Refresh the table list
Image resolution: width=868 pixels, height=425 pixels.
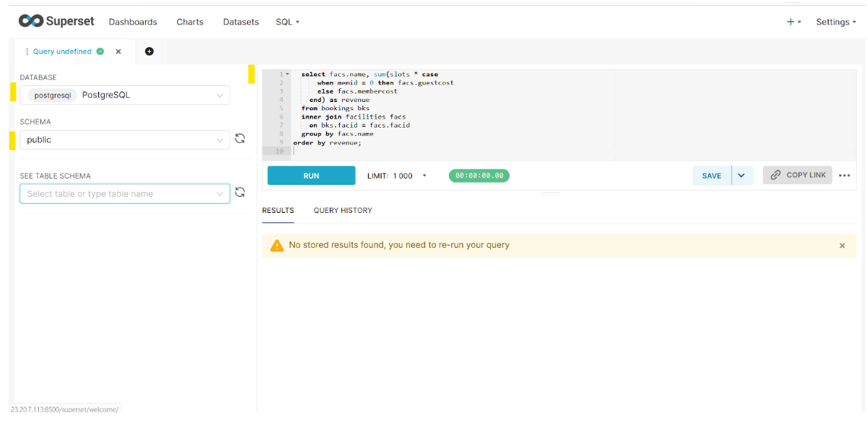[x=240, y=193]
